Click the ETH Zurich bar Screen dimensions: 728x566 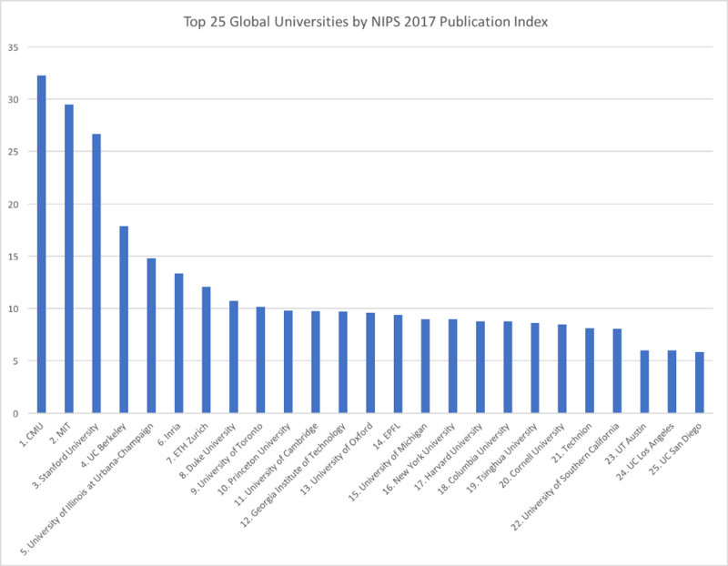point(207,349)
